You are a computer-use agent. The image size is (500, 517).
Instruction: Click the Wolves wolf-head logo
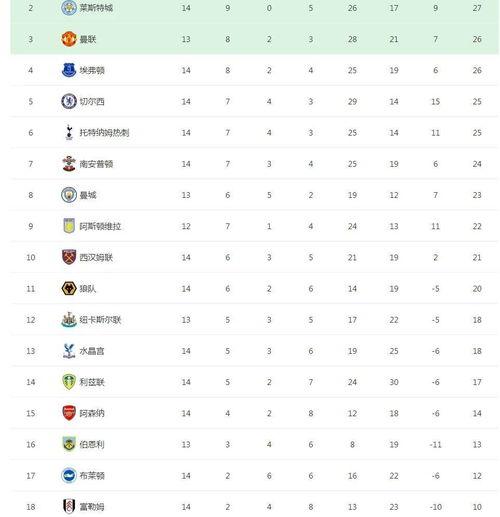coord(69,288)
